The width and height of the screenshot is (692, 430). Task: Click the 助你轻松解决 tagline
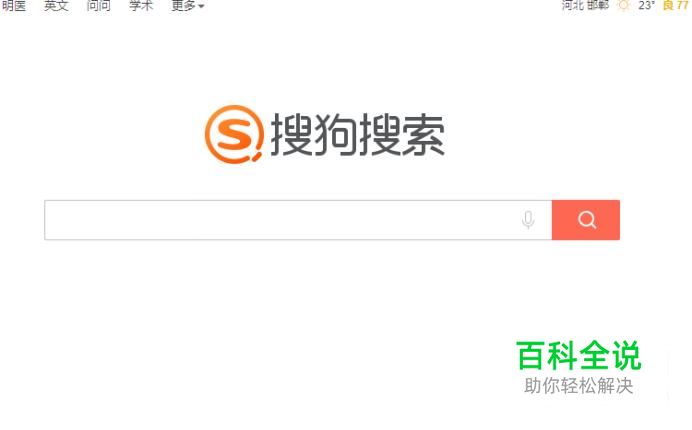pos(579,385)
